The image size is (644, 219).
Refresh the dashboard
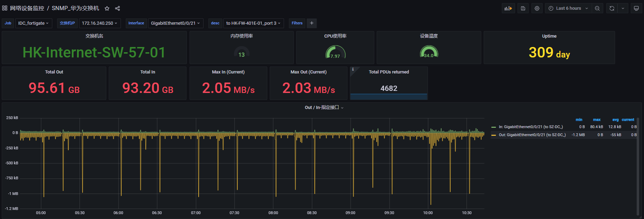pos(612,8)
